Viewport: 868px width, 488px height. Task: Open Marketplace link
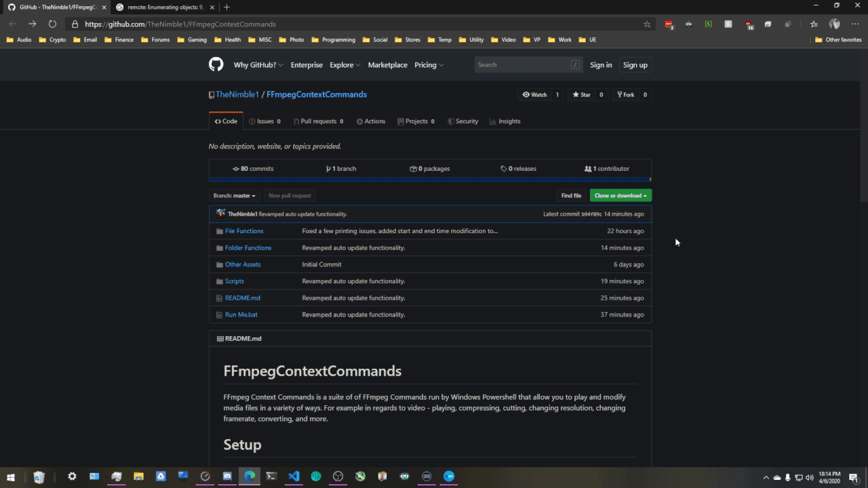click(x=388, y=65)
